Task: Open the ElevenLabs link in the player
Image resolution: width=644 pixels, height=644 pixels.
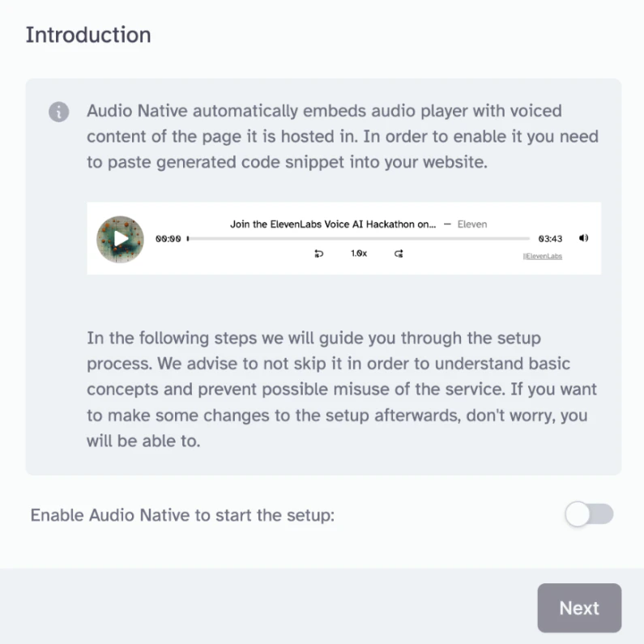Action: pyautogui.click(x=543, y=256)
